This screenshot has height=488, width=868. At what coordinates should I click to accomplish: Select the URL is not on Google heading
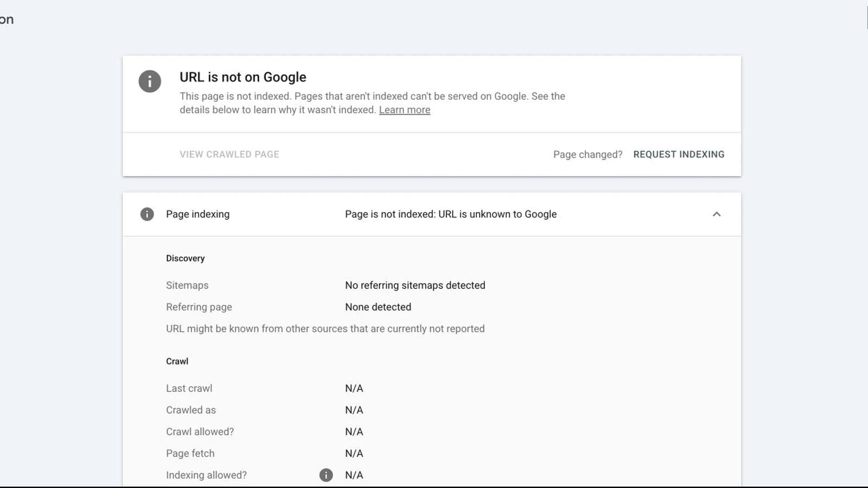(243, 77)
